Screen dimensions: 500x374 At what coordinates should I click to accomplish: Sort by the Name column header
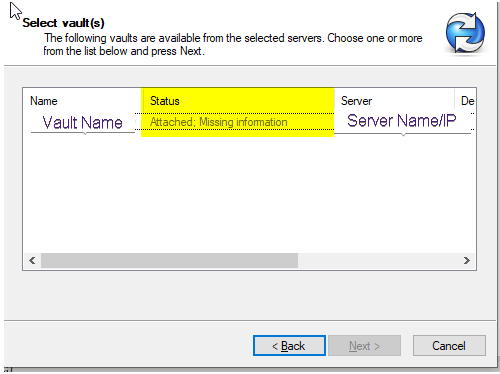(83, 101)
